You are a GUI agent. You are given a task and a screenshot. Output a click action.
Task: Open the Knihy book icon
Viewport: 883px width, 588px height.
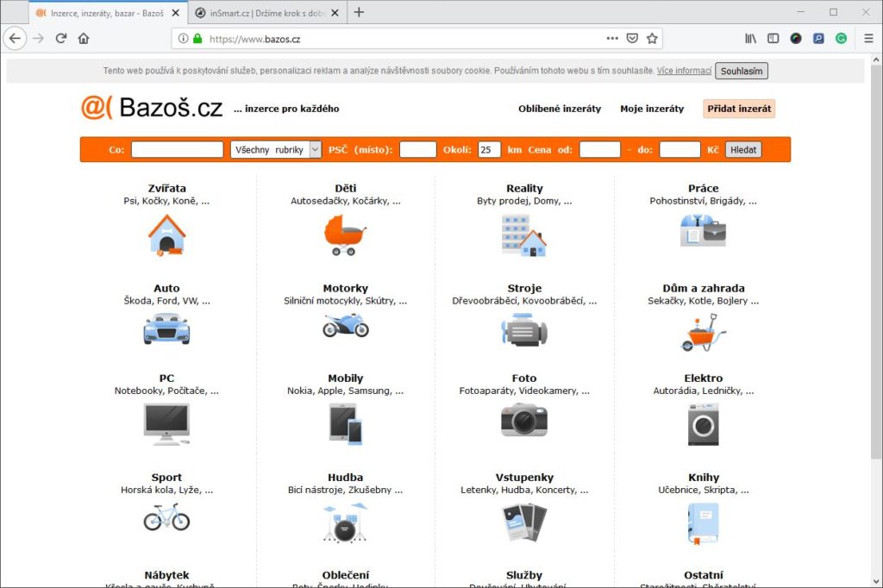[704, 524]
